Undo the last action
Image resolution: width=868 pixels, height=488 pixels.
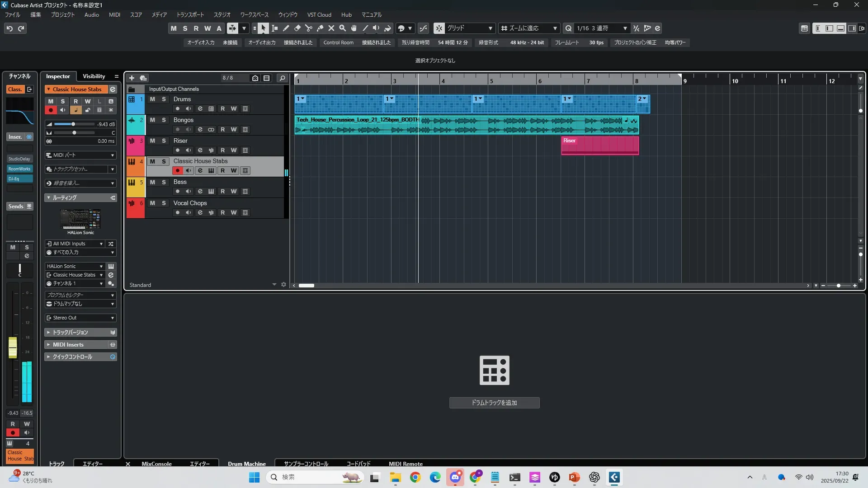coord(9,28)
